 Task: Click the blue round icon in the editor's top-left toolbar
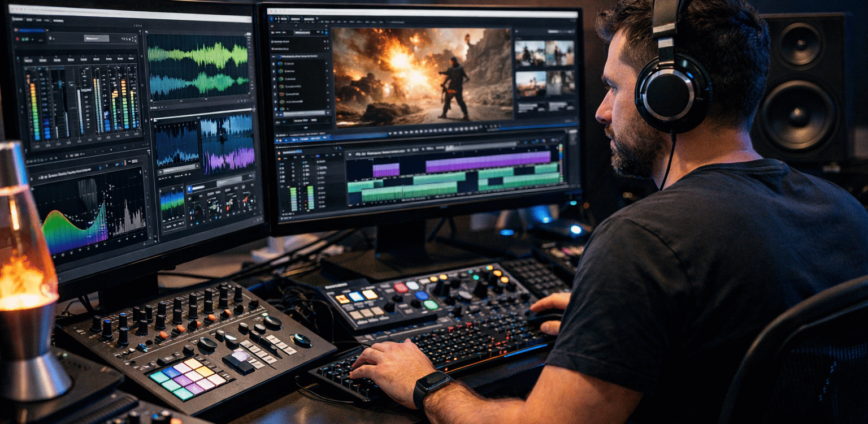tap(271, 19)
